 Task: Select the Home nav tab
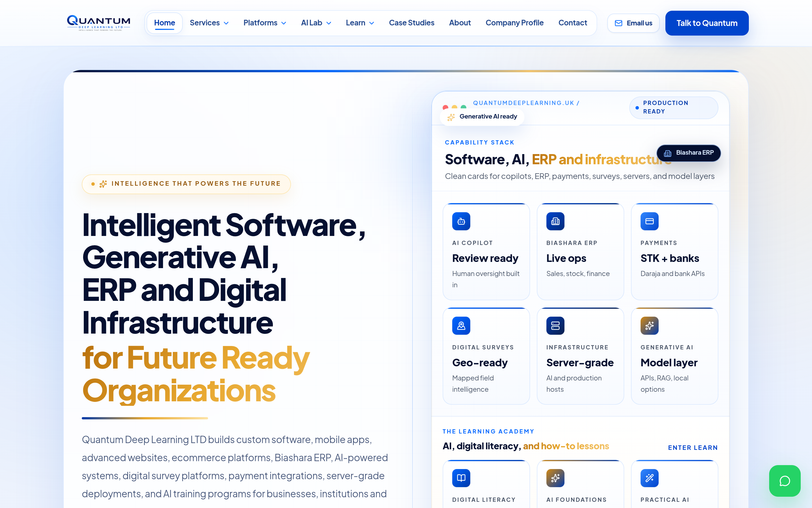pos(164,23)
